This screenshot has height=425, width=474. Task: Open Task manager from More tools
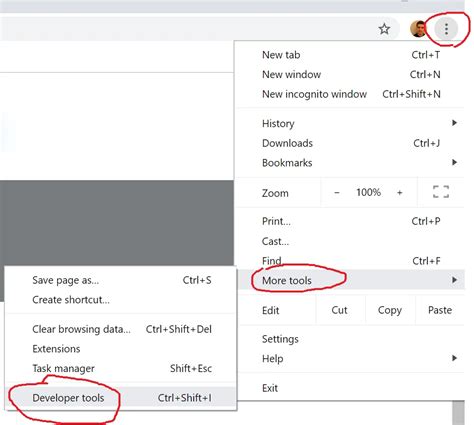[121, 368]
